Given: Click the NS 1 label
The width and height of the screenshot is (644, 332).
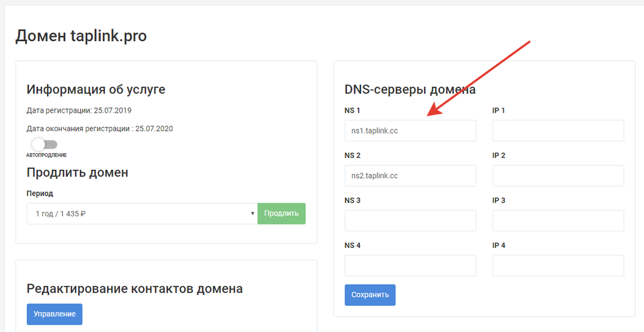Looking at the screenshot, I should [352, 110].
